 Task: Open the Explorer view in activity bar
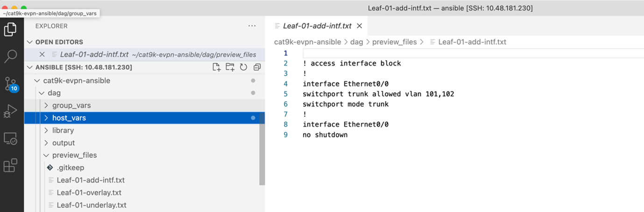click(10, 29)
